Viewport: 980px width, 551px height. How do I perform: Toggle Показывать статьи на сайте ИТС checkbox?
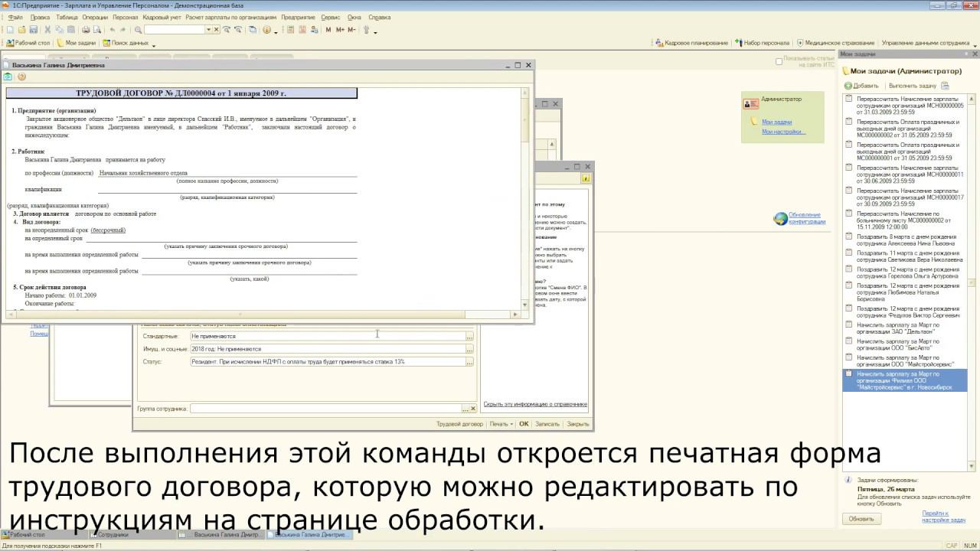779,61
